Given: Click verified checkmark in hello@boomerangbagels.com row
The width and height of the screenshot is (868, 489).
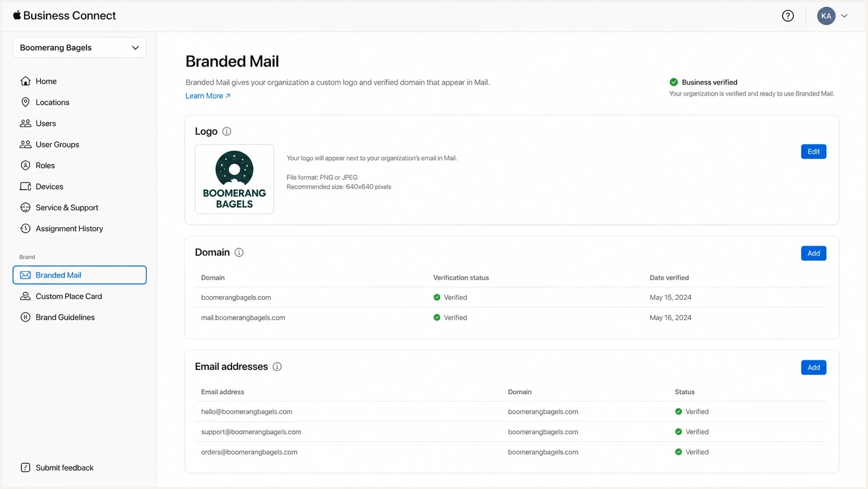Looking at the screenshot, I should tap(679, 412).
